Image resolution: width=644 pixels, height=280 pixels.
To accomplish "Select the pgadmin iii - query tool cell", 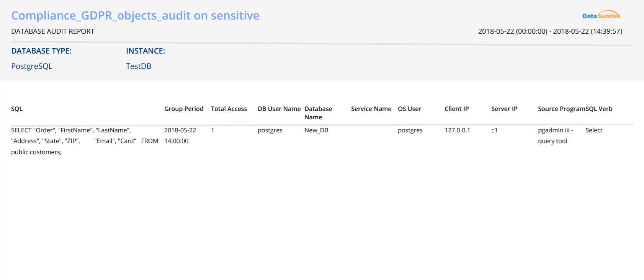I will (x=555, y=135).
